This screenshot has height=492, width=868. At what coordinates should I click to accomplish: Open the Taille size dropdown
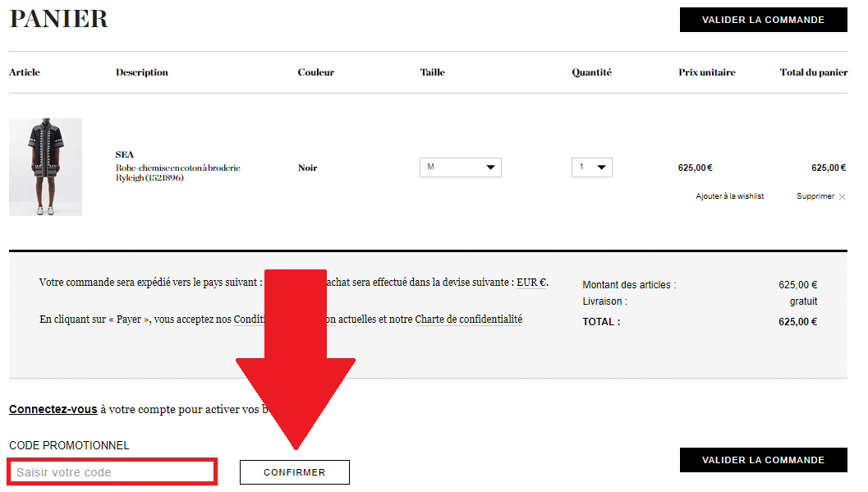pyautogui.click(x=460, y=167)
